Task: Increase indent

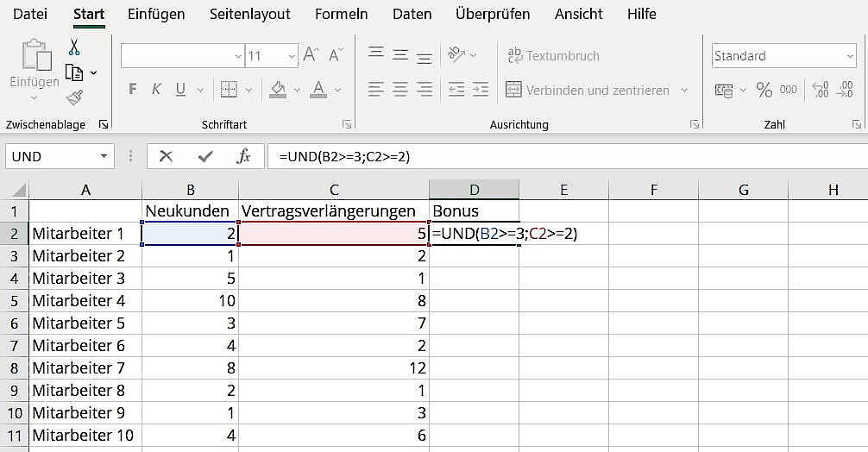Action: coord(481,89)
